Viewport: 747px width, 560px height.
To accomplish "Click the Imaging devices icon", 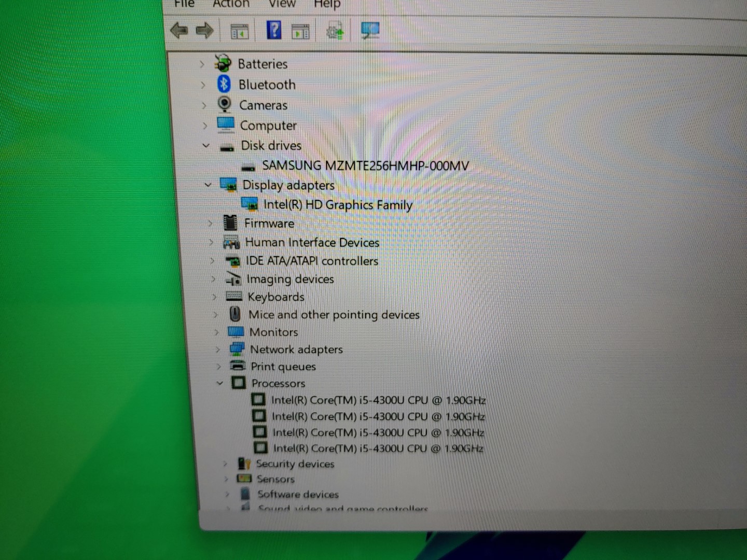I will (233, 279).
